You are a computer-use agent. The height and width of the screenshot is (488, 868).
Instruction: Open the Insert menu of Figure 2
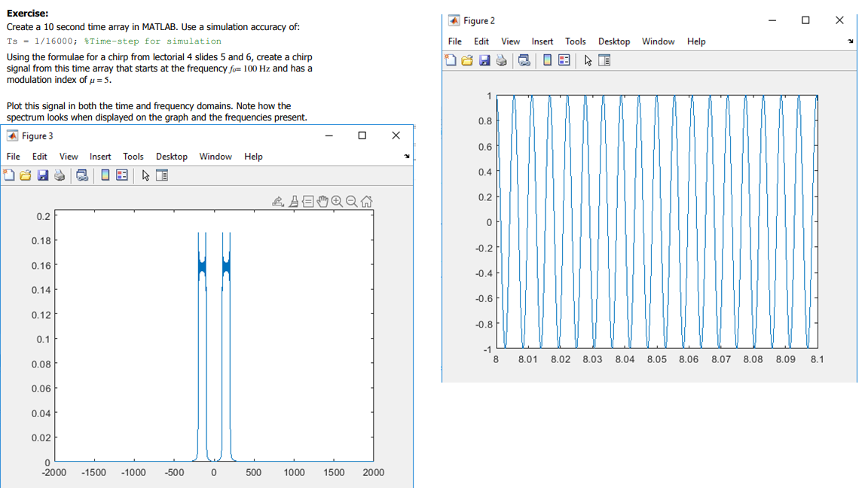pos(542,41)
